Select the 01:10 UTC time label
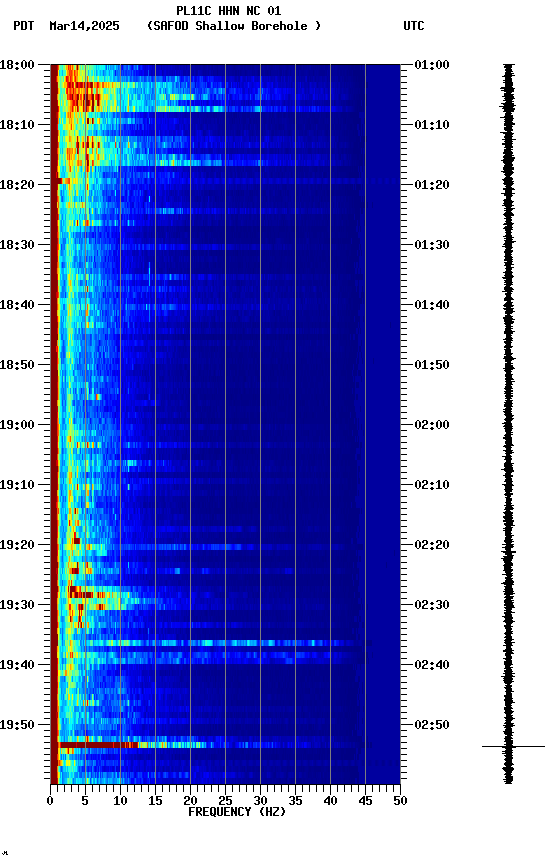The image size is (552, 864). 432,125
